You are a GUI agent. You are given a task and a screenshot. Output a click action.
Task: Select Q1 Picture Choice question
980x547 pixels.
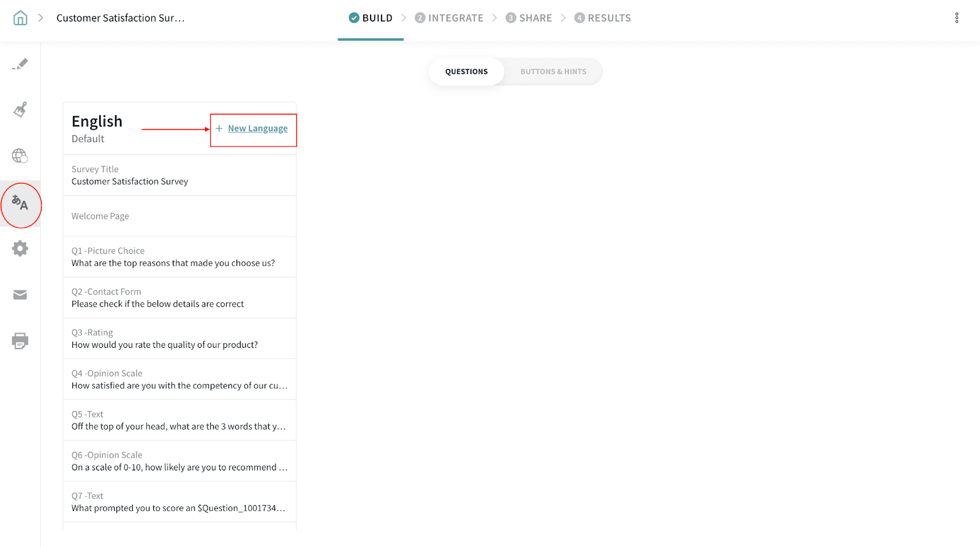click(x=179, y=257)
